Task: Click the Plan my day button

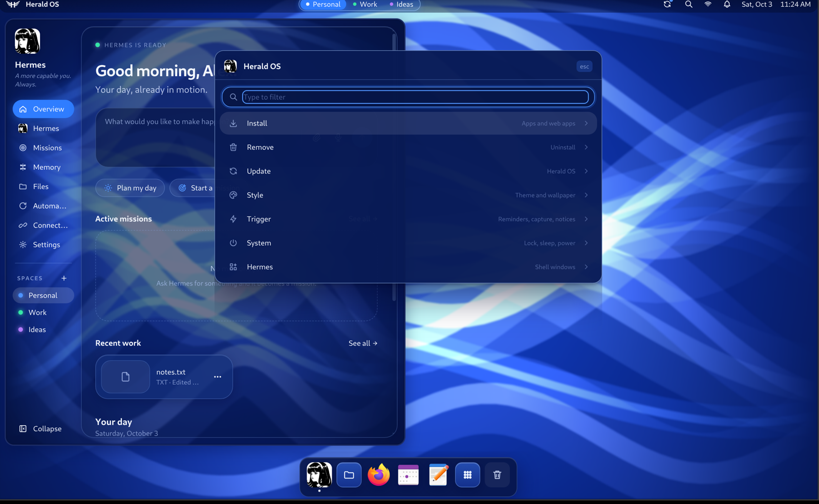Action: click(130, 188)
